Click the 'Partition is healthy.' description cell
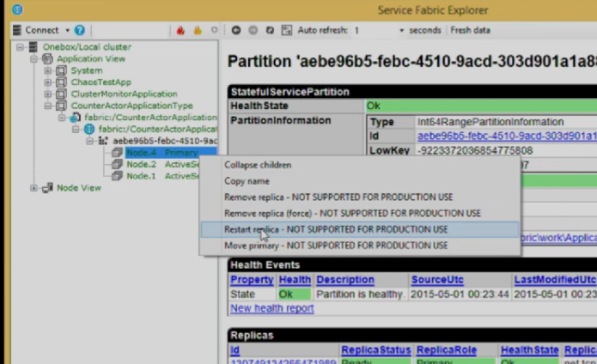The image size is (597, 364). tap(360, 294)
